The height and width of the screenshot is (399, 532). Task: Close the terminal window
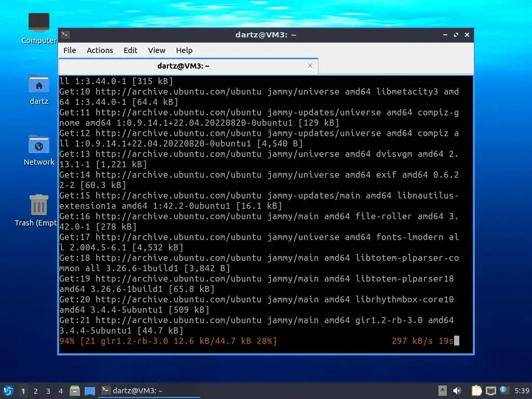click(x=467, y=35)
